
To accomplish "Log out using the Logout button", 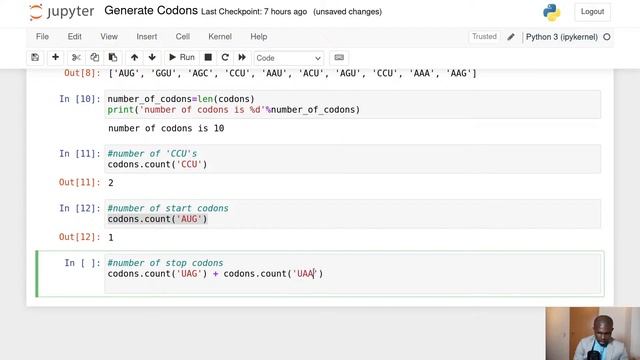I will pos(592,12).
